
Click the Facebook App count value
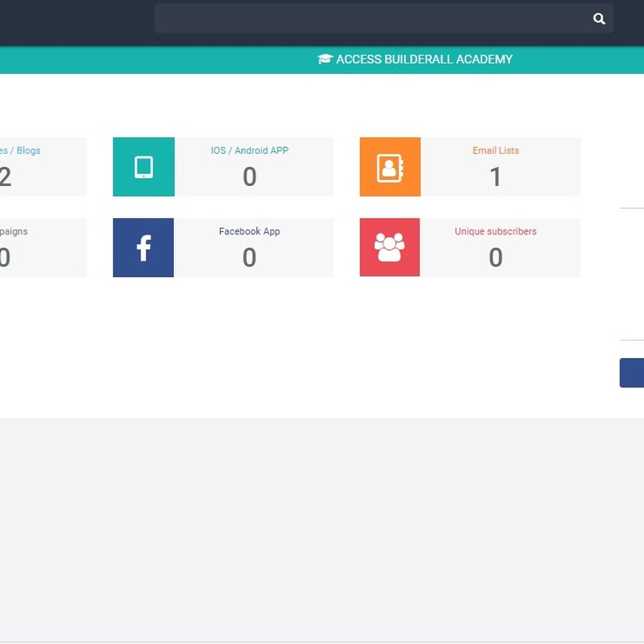pyautogui.click(x=250, y=258)
